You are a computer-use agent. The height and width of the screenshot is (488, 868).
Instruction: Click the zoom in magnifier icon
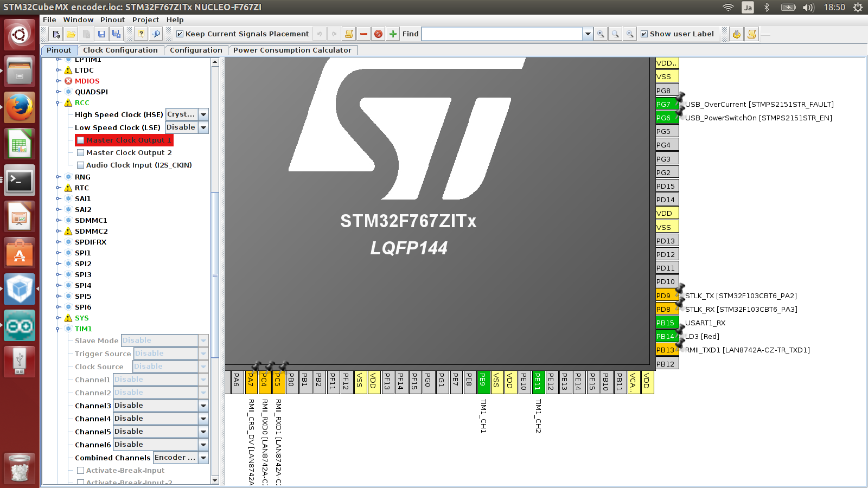pyautogui.click(x=601, y=34)
